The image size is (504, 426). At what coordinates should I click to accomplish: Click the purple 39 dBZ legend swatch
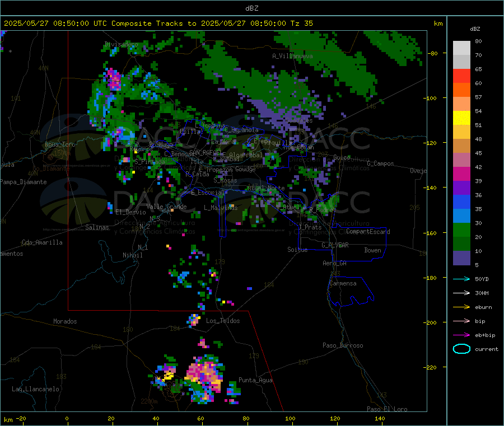(461, 188)
